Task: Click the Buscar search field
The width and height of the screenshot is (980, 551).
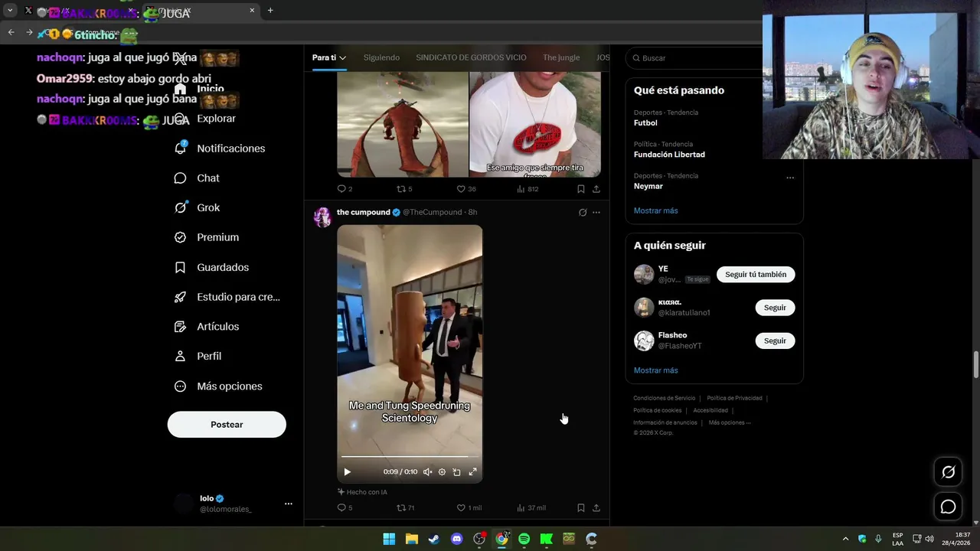Action: [697, 58]
